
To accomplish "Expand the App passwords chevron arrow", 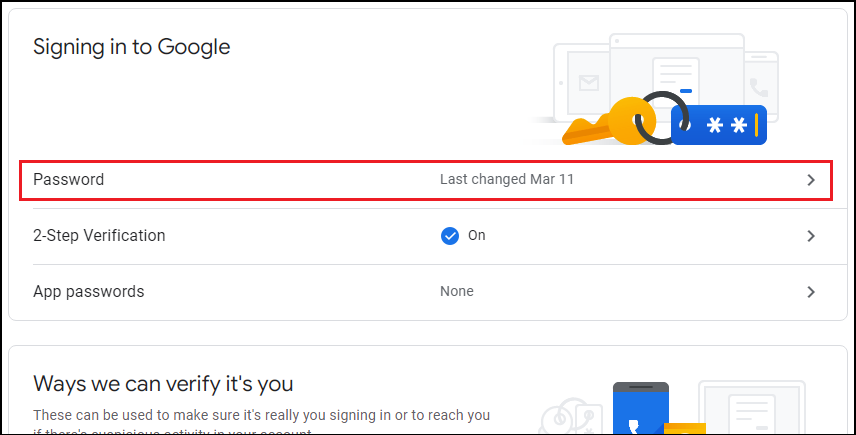I will (811, 292).
